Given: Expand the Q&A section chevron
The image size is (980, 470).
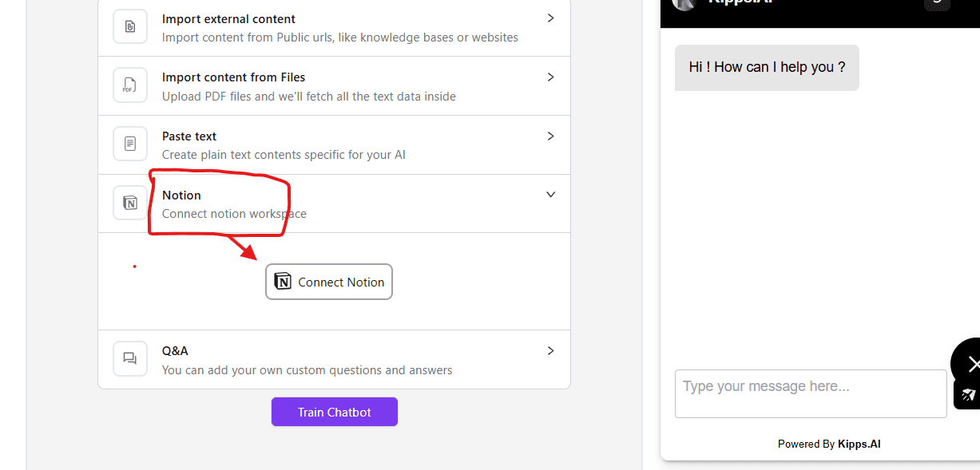Looking at the screenshot, I should click(x=550, y=351).
